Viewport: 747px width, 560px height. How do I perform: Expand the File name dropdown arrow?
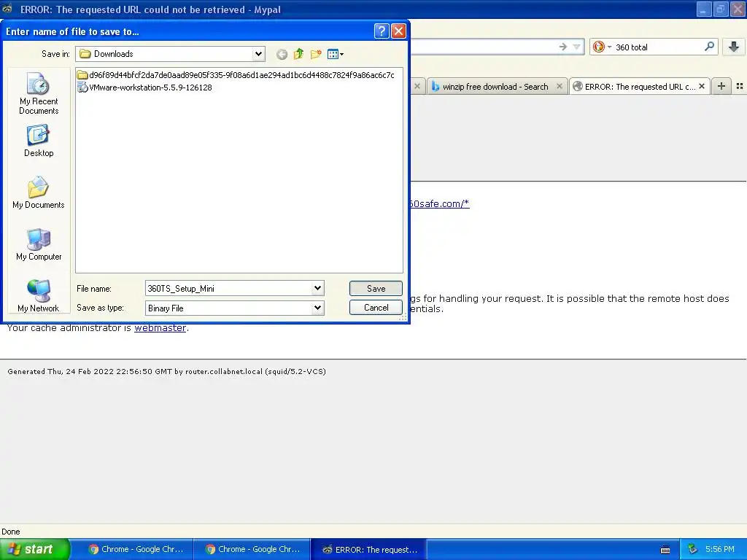(318, 288)
